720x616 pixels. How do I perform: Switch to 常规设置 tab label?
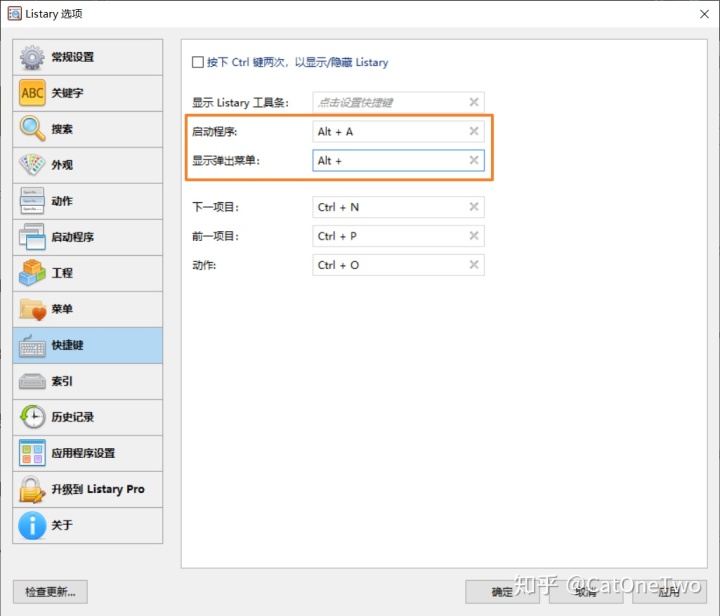[73, 57]
